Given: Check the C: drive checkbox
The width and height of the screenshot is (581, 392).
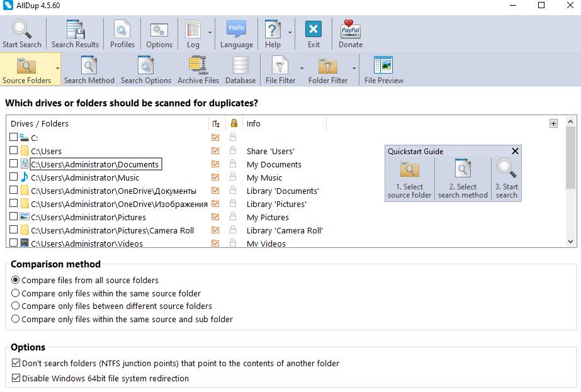Looking at the screenshot, I should (13, 137).
